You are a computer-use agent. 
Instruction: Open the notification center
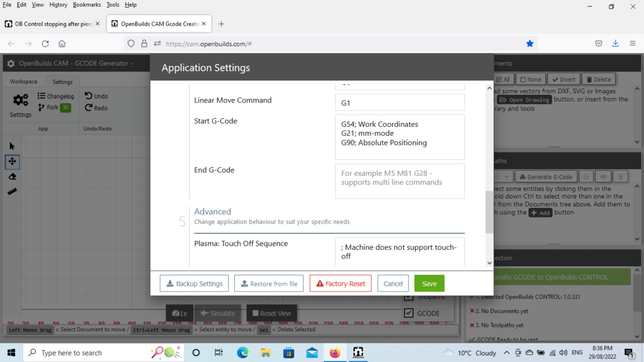(629, 353)
